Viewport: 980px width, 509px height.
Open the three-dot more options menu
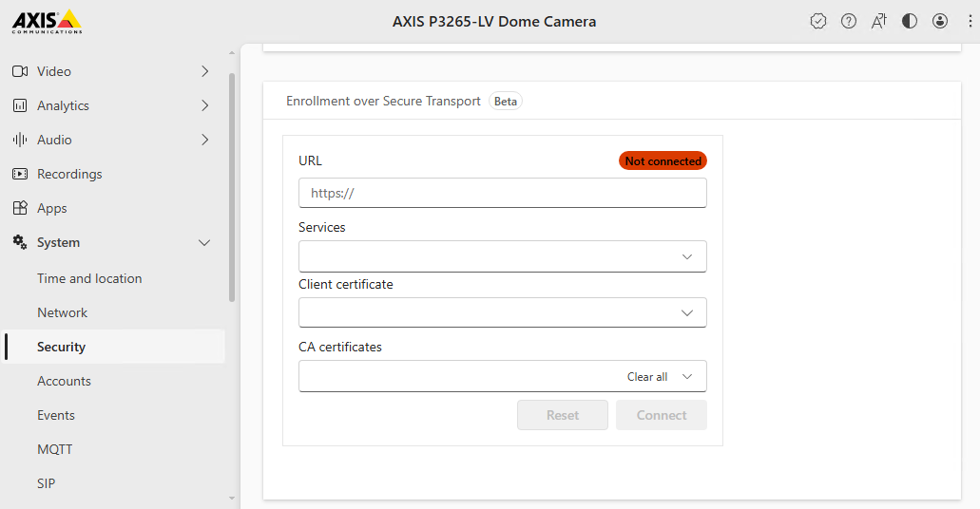tap(969, 21)
